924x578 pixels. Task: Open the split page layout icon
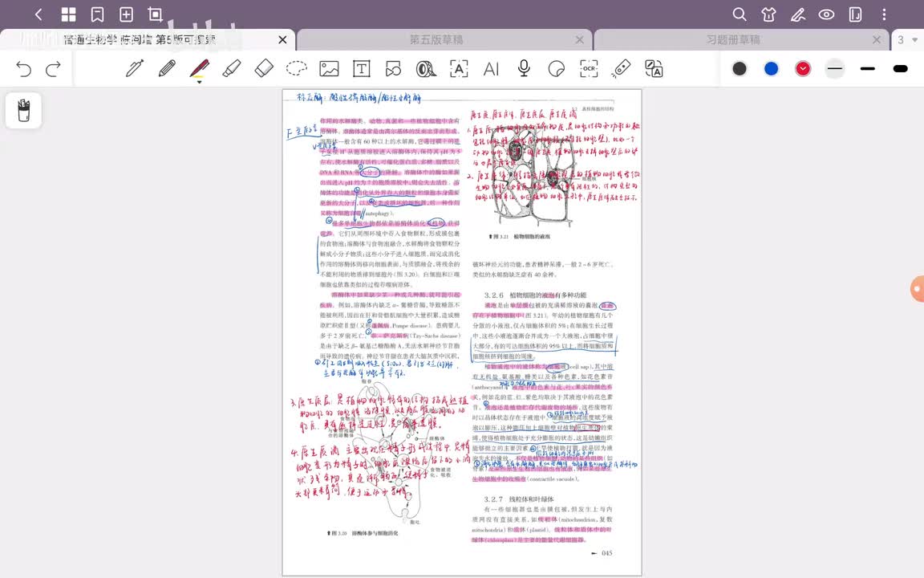coord(855,14)
